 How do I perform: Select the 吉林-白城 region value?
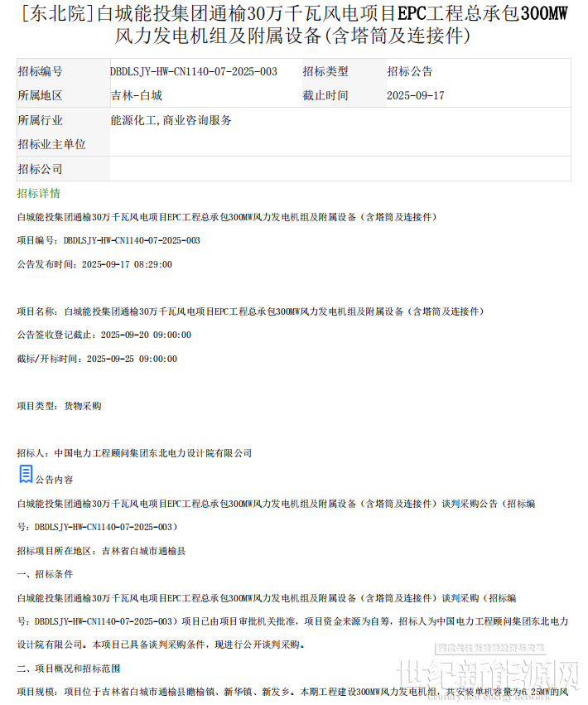pos(136,96)
